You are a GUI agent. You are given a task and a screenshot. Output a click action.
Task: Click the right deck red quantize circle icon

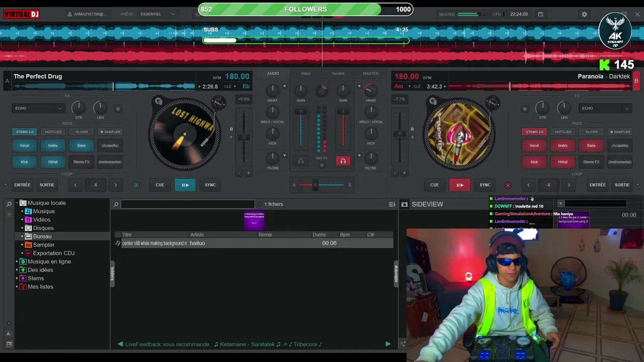click(x=508, y=185)
